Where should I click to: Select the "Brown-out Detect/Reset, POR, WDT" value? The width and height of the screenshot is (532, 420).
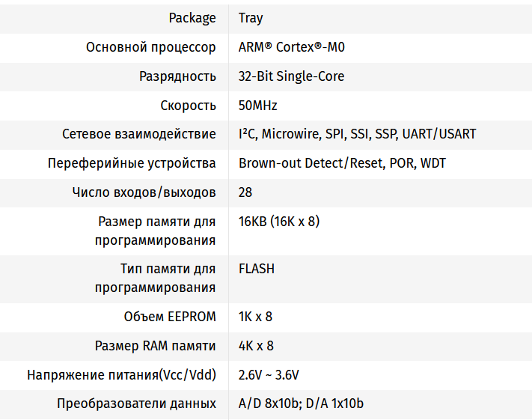[x=342, y=163]
